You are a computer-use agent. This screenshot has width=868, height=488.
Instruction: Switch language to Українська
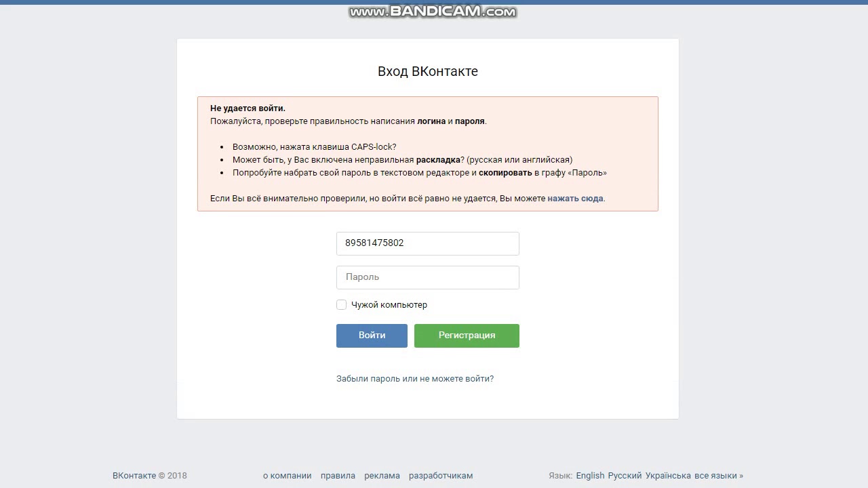click(x=668, y=476)
